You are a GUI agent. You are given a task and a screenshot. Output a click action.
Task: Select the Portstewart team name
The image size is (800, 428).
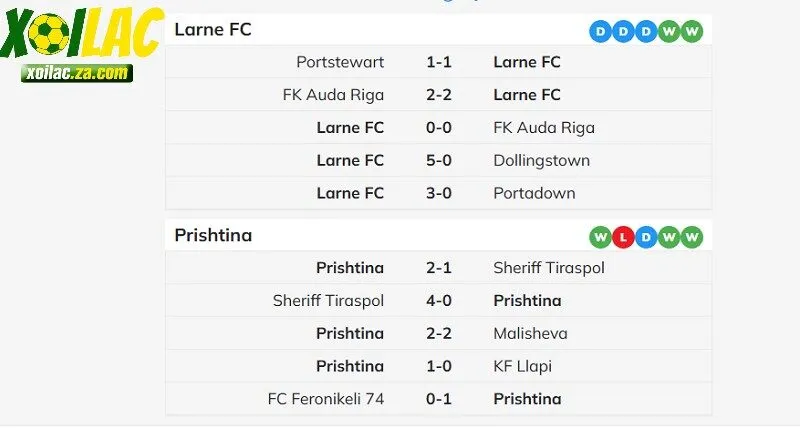pyautogui.click(x=340, y=62)
